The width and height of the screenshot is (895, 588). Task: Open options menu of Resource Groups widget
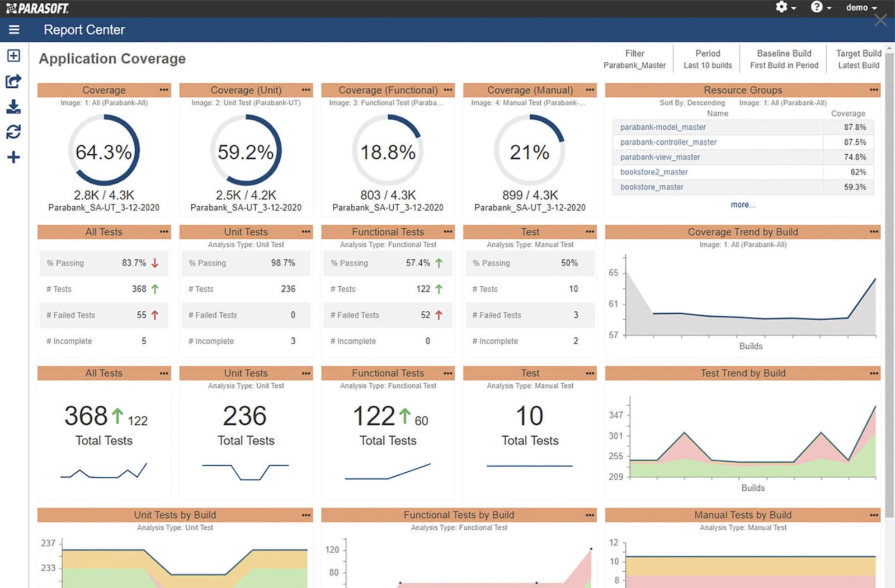pos(874,89)
